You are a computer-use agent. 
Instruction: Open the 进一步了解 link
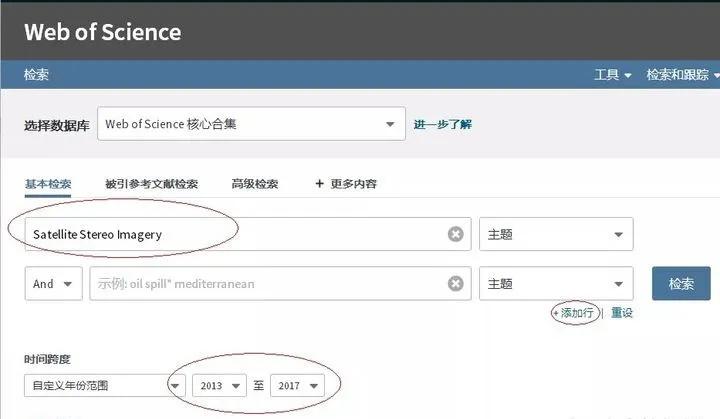pyautogui.click(x=443, y=124)
